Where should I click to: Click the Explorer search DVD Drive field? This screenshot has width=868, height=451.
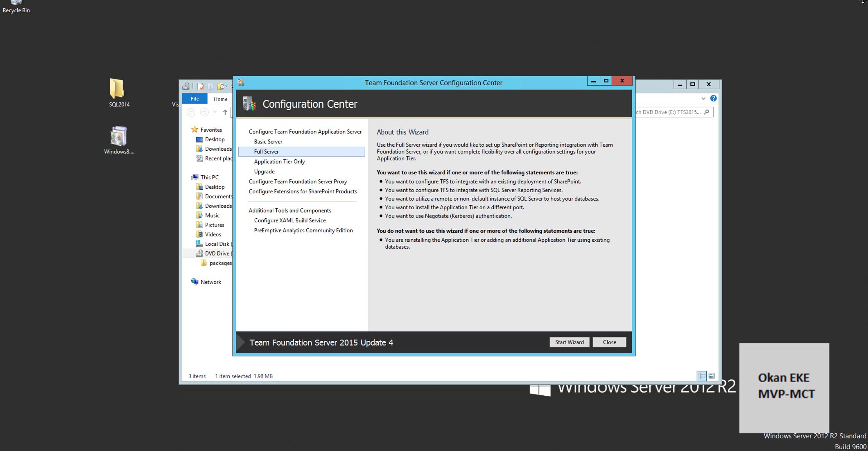coord(674,112)
